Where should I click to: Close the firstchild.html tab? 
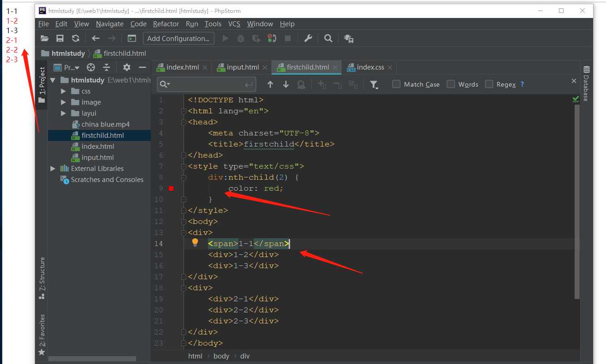coord(336,67)
